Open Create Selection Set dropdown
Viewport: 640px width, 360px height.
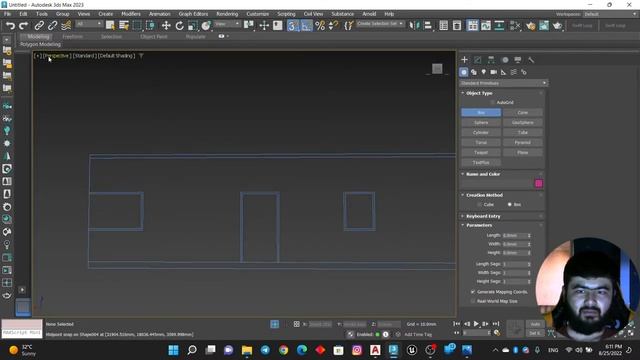click(x=380, y=24)
